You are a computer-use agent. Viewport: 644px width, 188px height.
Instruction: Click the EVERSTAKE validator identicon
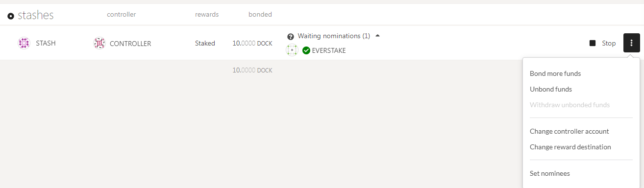click(292, 50)
